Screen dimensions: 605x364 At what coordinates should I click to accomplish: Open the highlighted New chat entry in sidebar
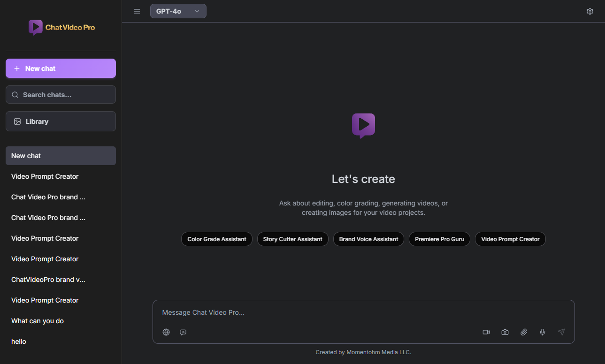61,156
